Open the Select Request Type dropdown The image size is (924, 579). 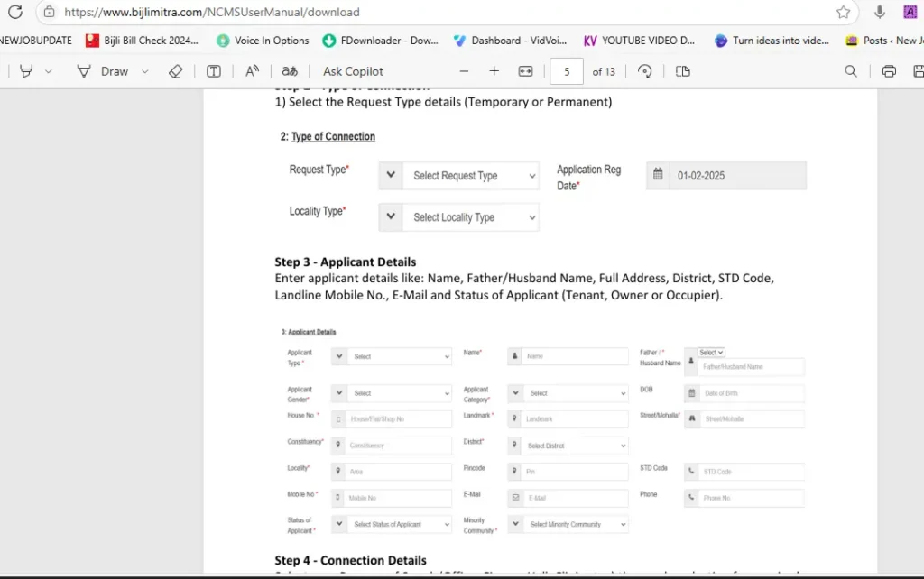(x=470, y=176)
